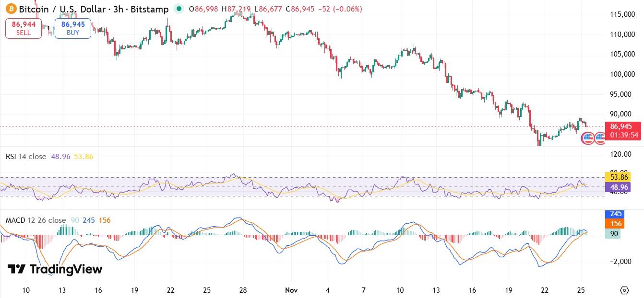
Task: Click the 4 date label on time axis
Action: point(328,290)
